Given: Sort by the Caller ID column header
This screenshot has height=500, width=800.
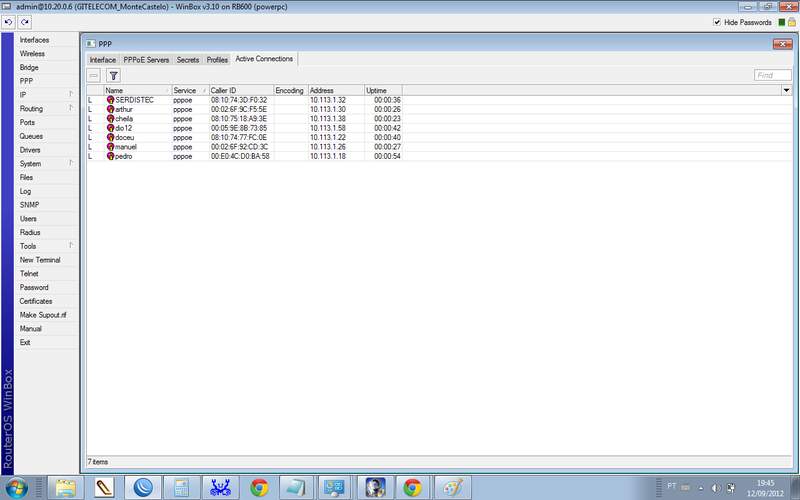Looking at the screenshot, I should (x=241, y=90).
